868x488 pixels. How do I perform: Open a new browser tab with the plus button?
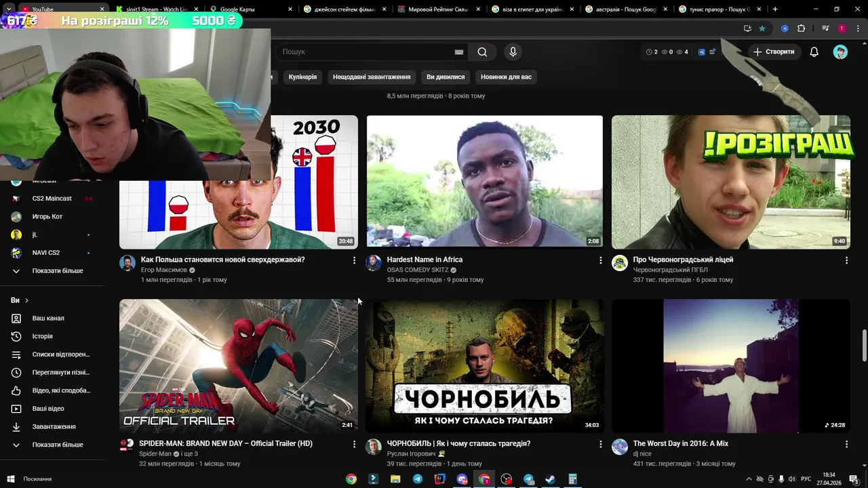point(775,9)
